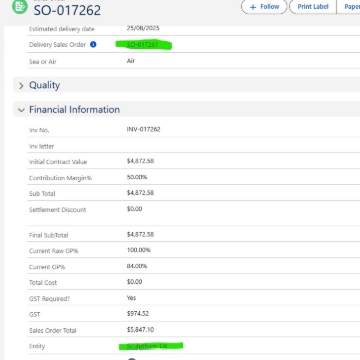Click the 'Sales Order Total' label

[53, 331]
